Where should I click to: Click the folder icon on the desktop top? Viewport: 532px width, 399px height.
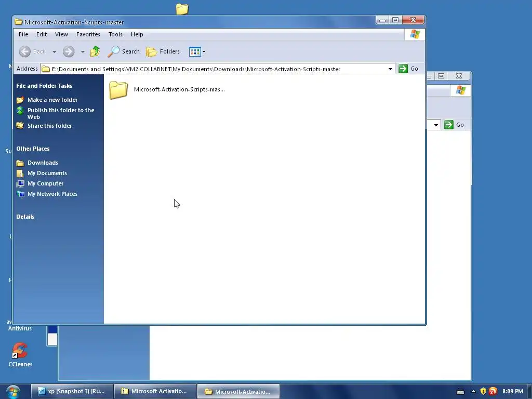tap(182, 9)
